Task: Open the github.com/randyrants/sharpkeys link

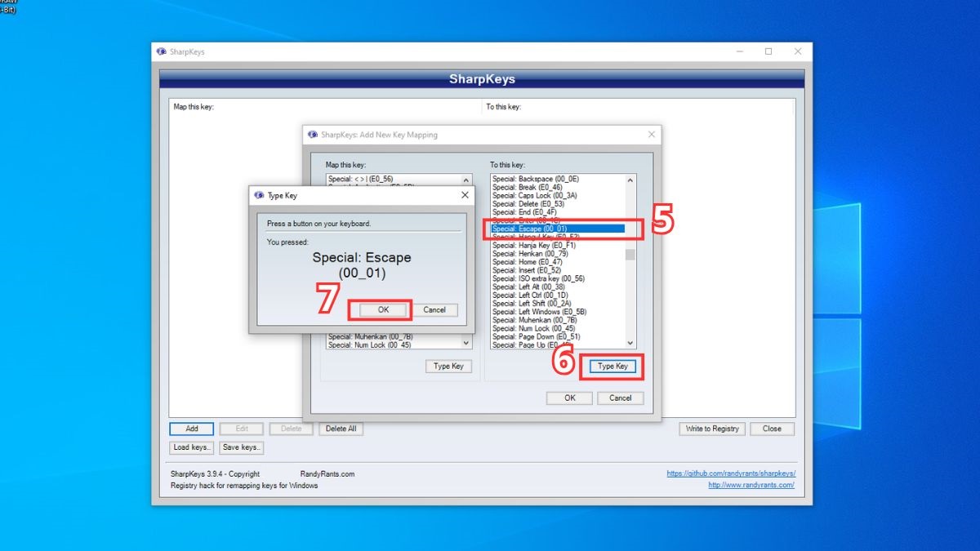Action: (731, 473)
